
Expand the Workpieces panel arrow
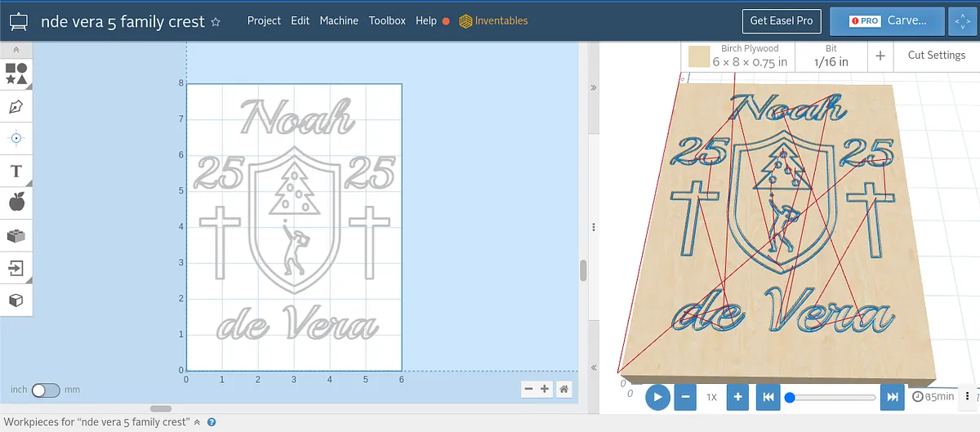click(197, 422)
